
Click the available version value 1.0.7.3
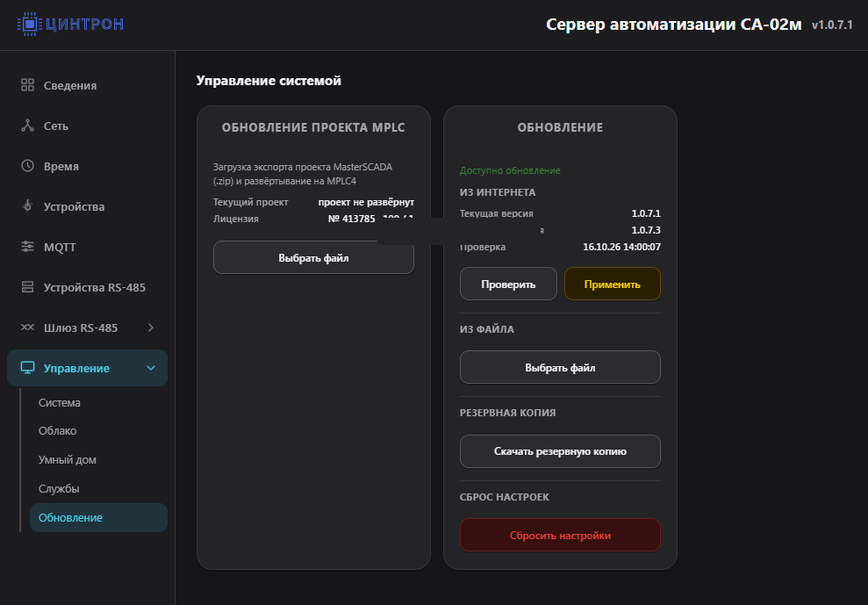coord(646,230)
